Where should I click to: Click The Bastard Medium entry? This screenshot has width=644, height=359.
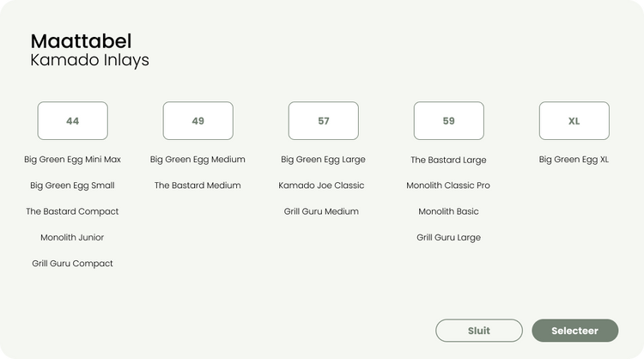coord(197,186)
